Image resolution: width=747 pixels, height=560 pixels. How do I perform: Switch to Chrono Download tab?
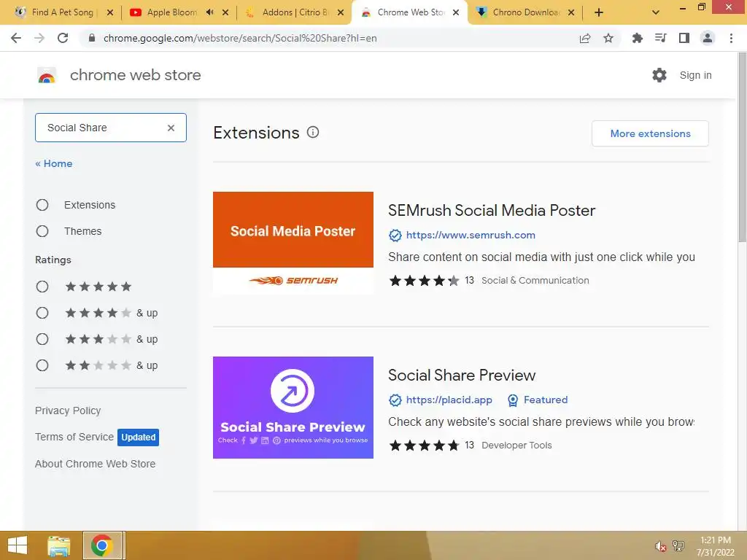point(526,12)
